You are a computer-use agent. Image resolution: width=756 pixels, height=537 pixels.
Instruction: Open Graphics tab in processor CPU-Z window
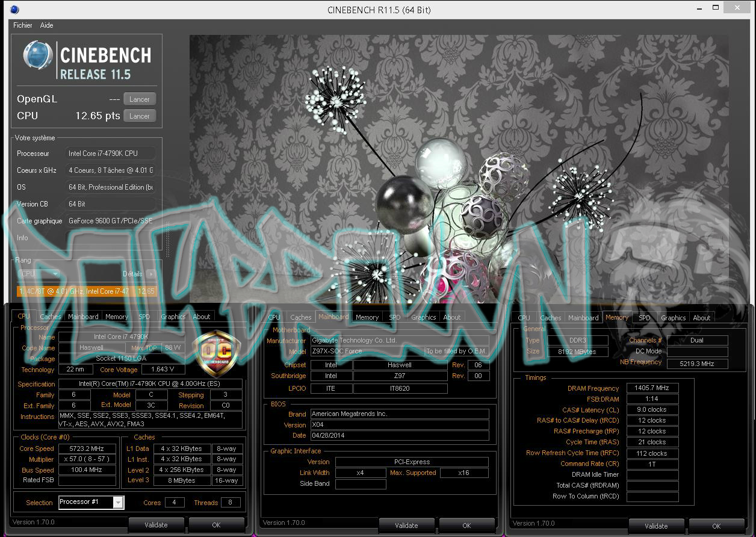click(x=173, y=317)
